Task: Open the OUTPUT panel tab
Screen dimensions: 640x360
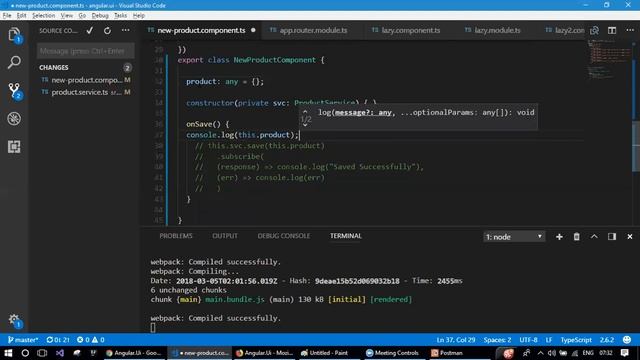Action: click(225, 236)
